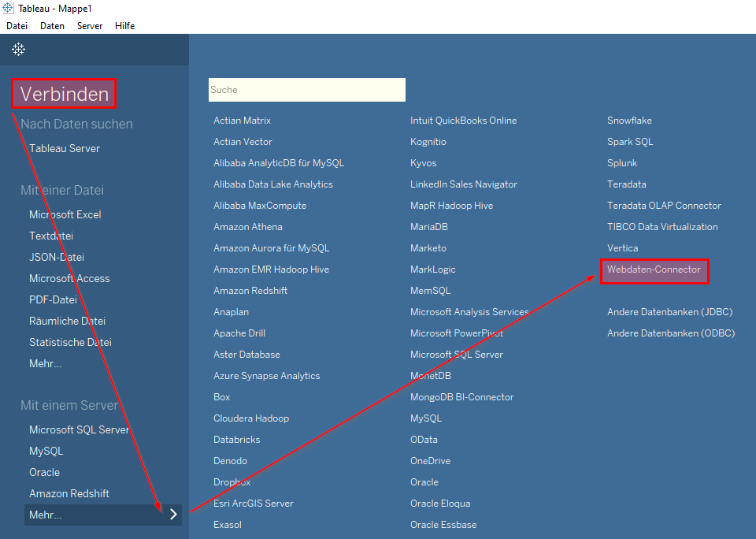Select Denodo connector
The width and height of the screenshot is (756, 539).
[x=231, y=460]
